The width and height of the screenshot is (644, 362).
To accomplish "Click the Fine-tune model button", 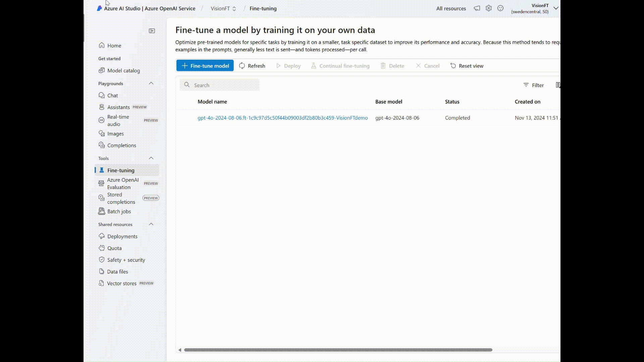I will pos(205,66).
